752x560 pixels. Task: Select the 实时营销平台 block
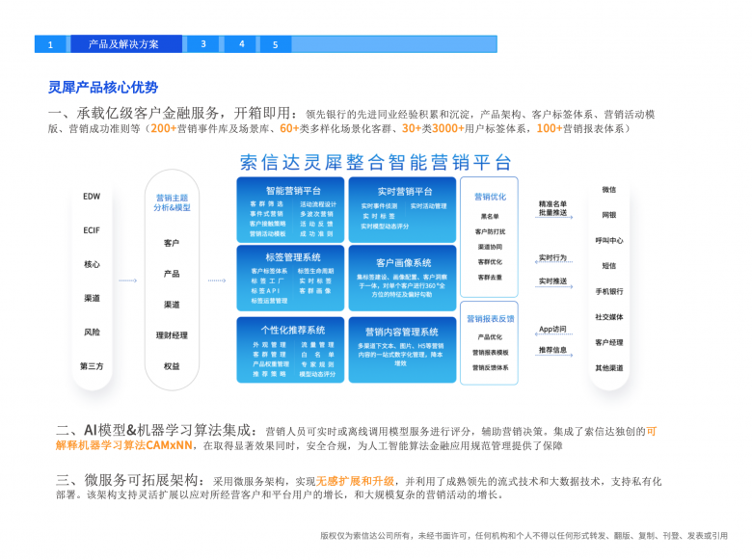pos(402,210)
